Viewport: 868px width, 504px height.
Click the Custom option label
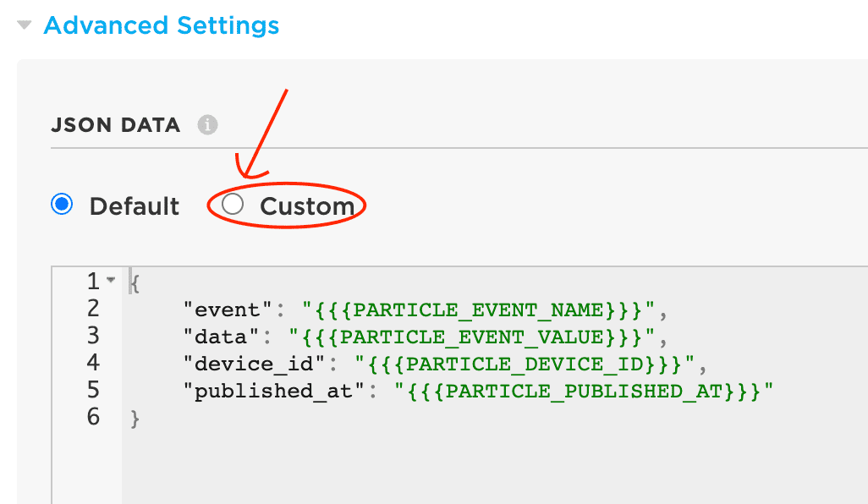[307, 206]
